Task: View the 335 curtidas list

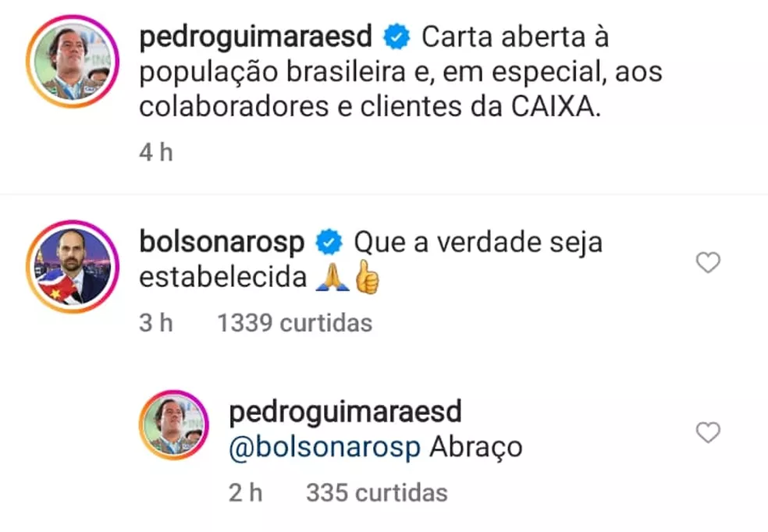Action: coord(377,493)
